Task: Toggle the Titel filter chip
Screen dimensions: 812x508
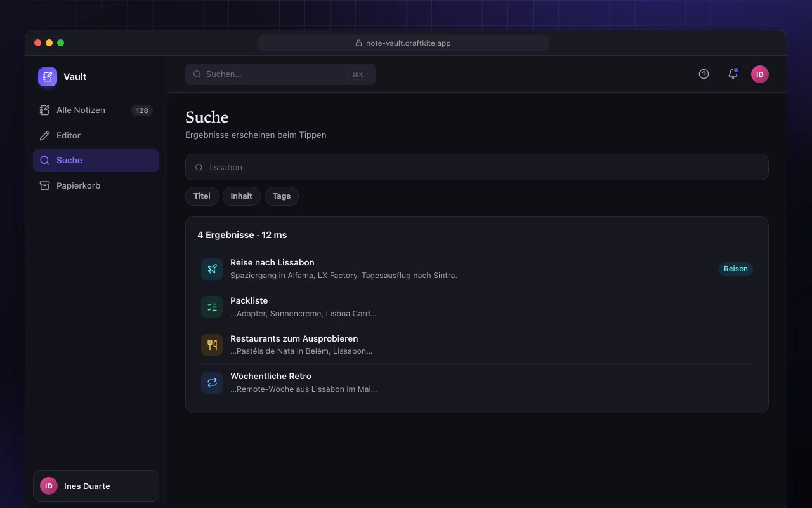Action: tap(202, 196)
